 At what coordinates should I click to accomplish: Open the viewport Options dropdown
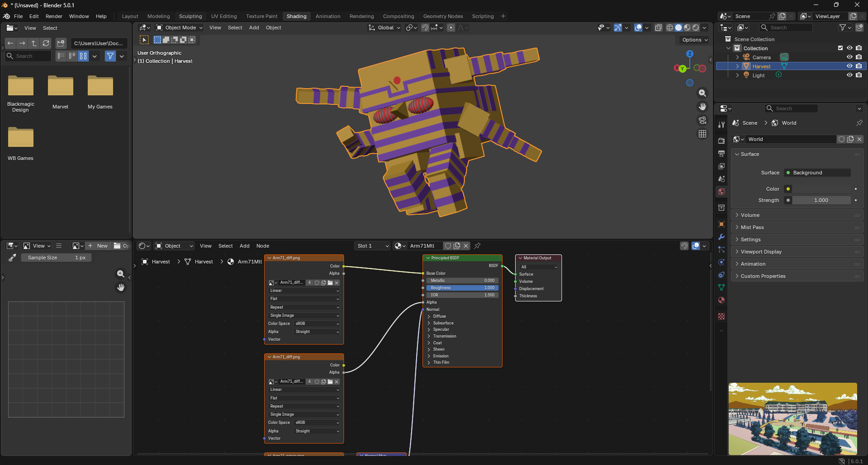[x=695, y=40]
